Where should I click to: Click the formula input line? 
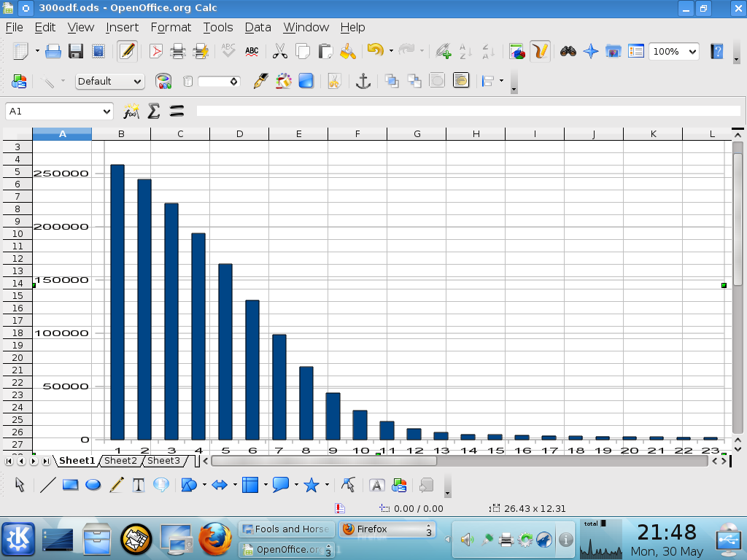point(468,112)
